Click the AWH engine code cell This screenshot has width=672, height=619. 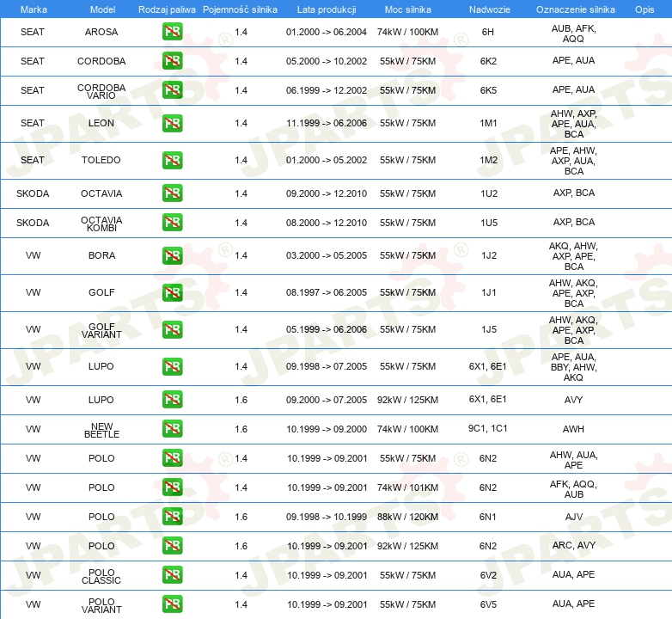(573, 429)
